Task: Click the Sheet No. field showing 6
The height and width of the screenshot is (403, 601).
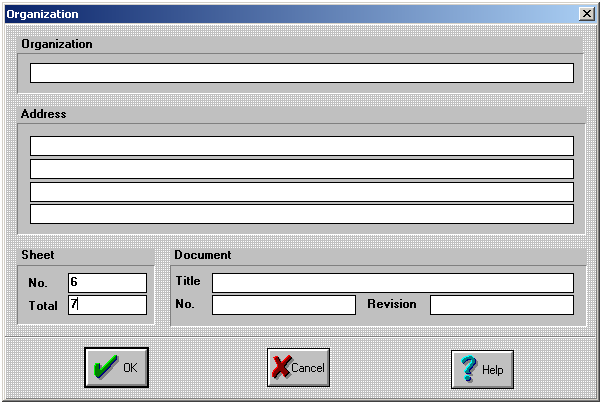Action: tap(107, 283)
